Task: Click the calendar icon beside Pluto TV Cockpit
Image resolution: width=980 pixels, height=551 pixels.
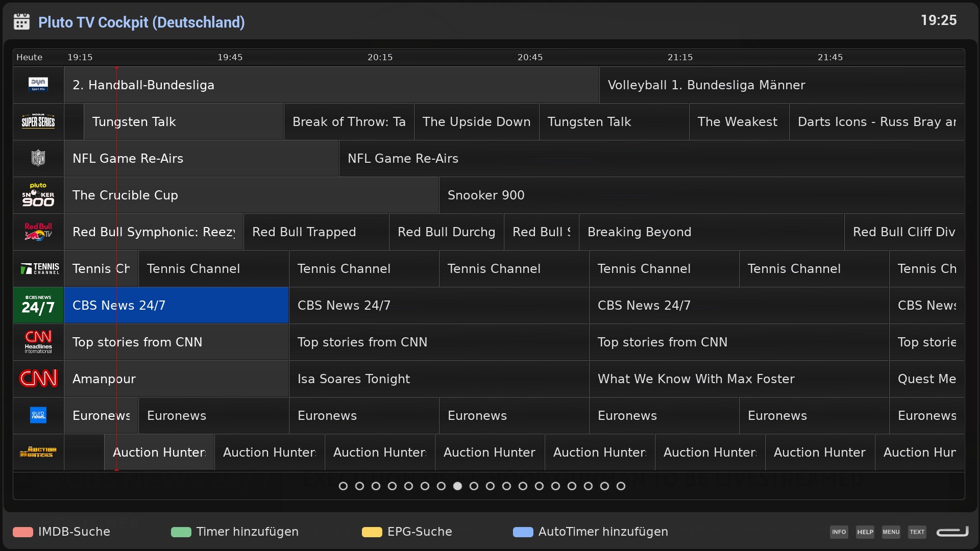Action: coord(21,21)
